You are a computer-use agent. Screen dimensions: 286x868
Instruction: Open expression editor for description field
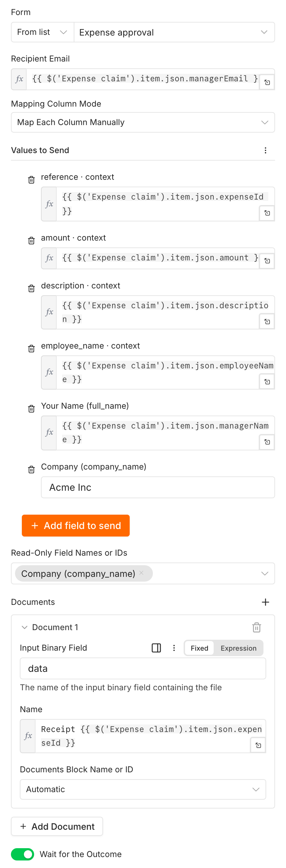267,322
